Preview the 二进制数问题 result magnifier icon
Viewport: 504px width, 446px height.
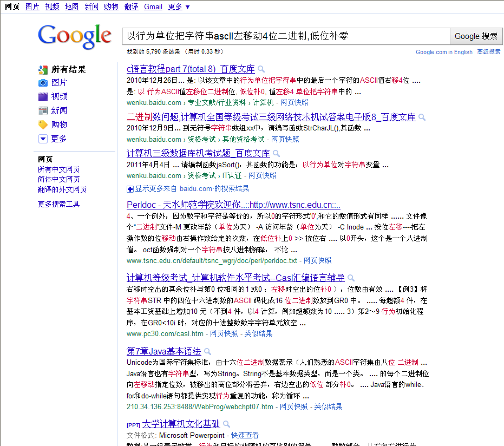422,117
